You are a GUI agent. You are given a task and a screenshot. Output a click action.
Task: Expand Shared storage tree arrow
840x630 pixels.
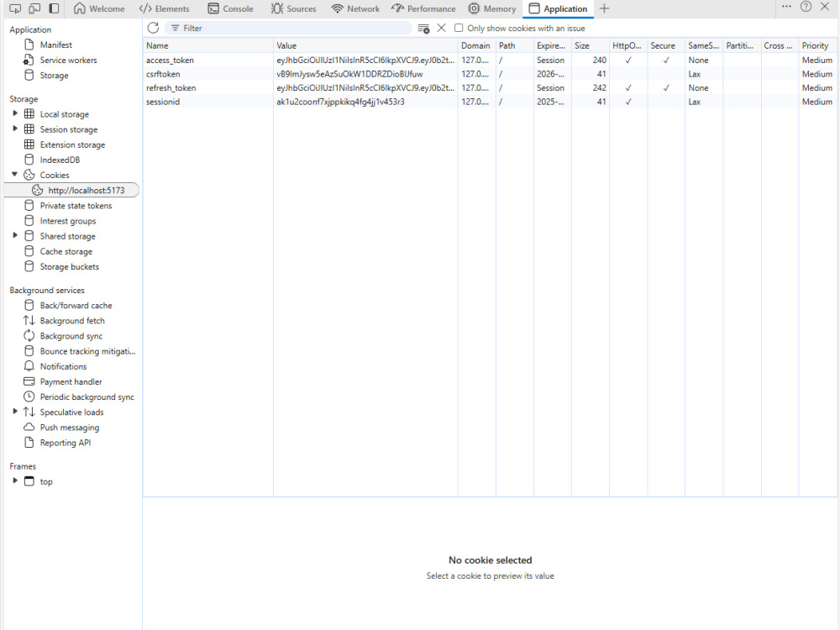[15, 236]
